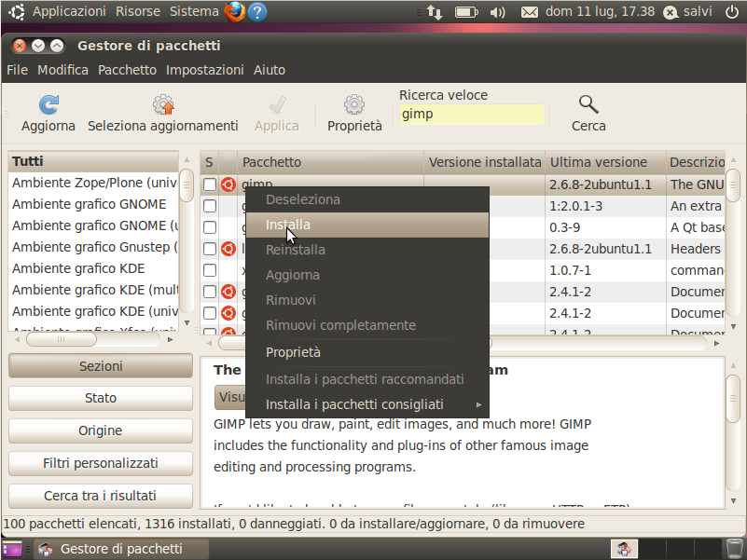Open Proprietà from the toolbar gear icon
The width and height of the screenshot is (747, 560).
point(354,104)
